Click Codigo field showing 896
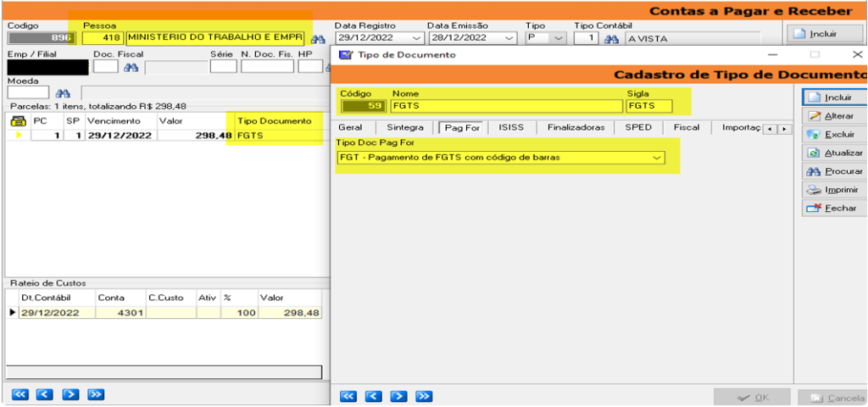868x407 pixels. [41, 38]
